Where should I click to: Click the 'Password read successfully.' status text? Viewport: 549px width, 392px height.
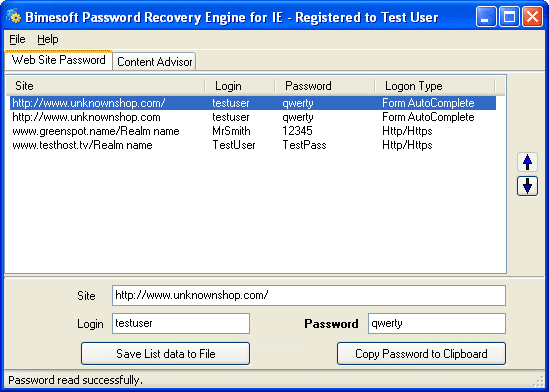[x=75, y=380]
